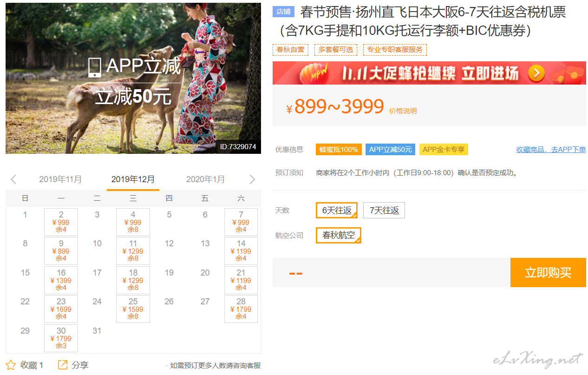The image size is (588, 375).
Task: Pick December 30 with 余3 remaining
Action: 61,338
